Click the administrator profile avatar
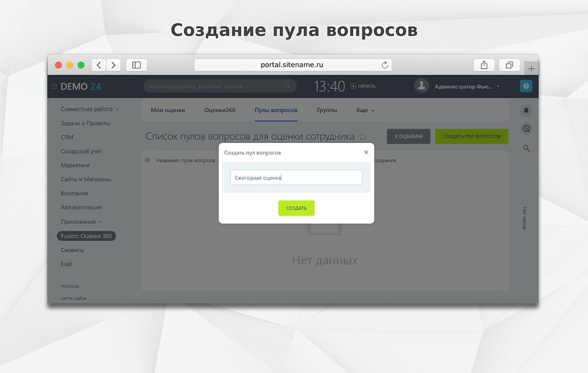Image resolution: width=588 pixels, height=373 pixels. pos(421,86)
